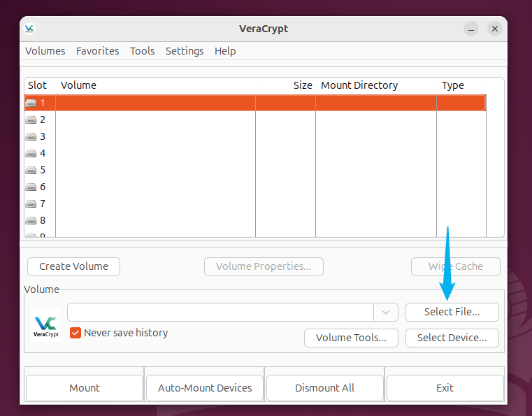Select drive icon for slot 6
The width and height of the screenshot is (532, 416).
coord(31,187)
